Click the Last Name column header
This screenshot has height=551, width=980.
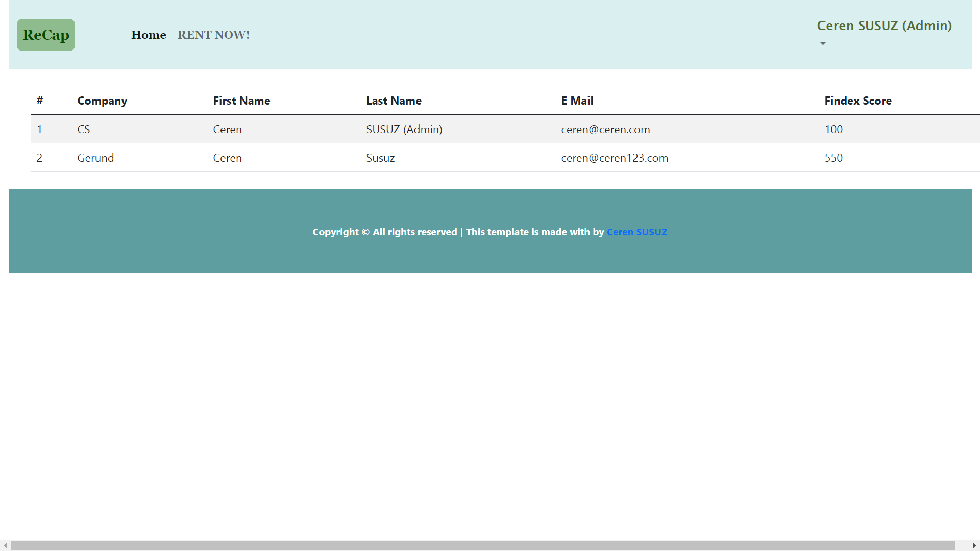pyautogui.click(x=394, y=101)
